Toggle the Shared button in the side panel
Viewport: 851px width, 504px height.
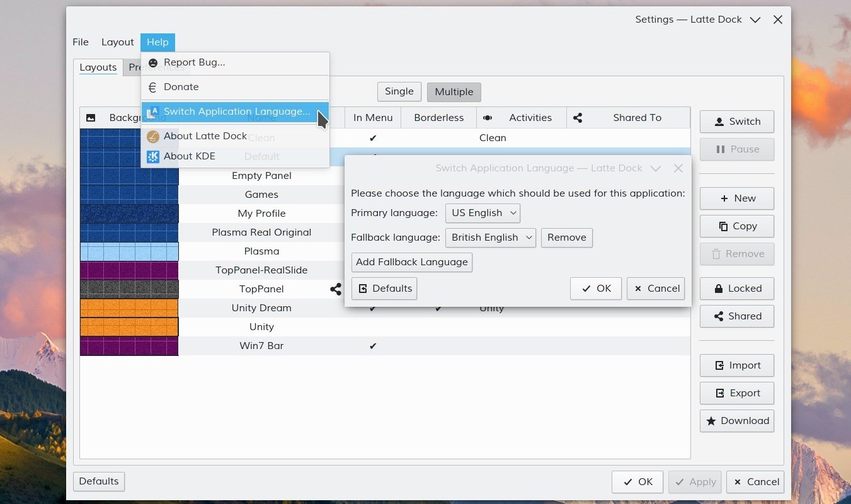coord(737,316)
